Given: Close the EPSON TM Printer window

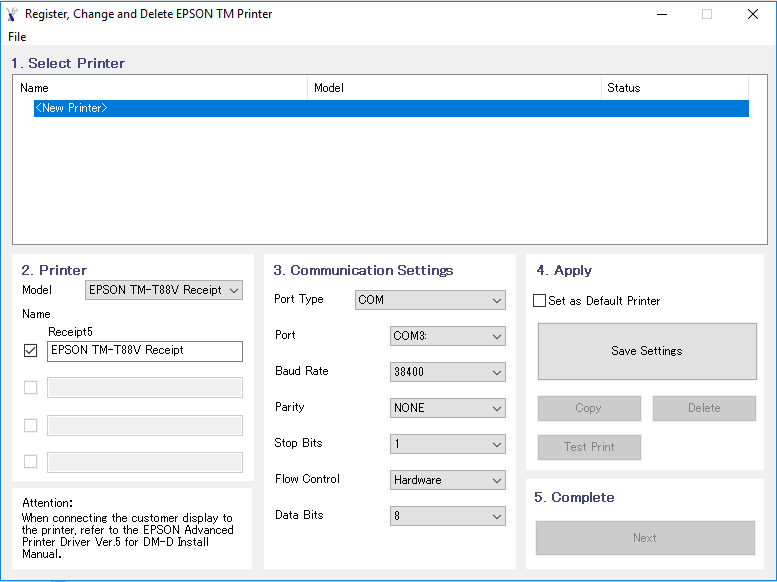Looking at the screenshot, I should coord(753,14).
